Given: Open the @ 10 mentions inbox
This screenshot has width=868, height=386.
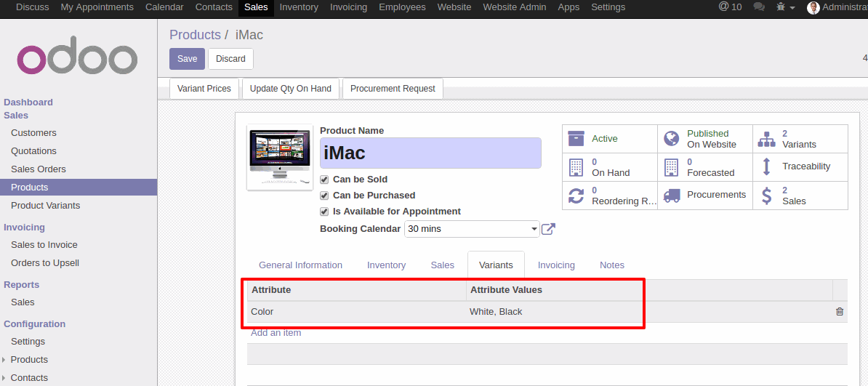Looking at the screenshot, I should point(730,7).
